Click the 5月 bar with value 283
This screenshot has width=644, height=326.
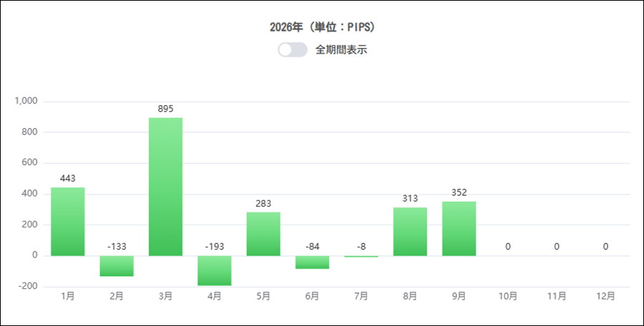pos(263,234)
